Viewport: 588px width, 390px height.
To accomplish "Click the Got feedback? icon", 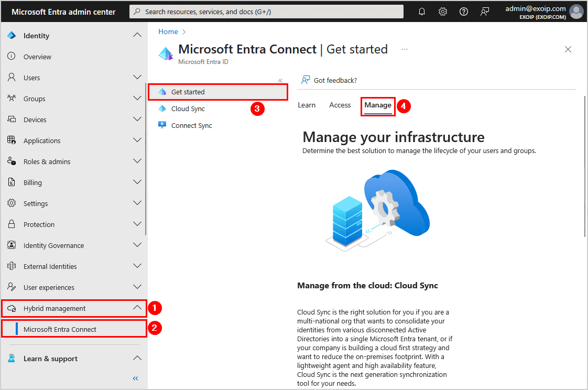I will coord(306,80).
